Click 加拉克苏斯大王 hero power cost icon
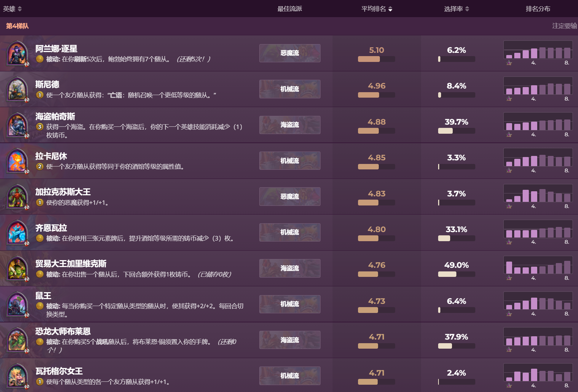 40,203
